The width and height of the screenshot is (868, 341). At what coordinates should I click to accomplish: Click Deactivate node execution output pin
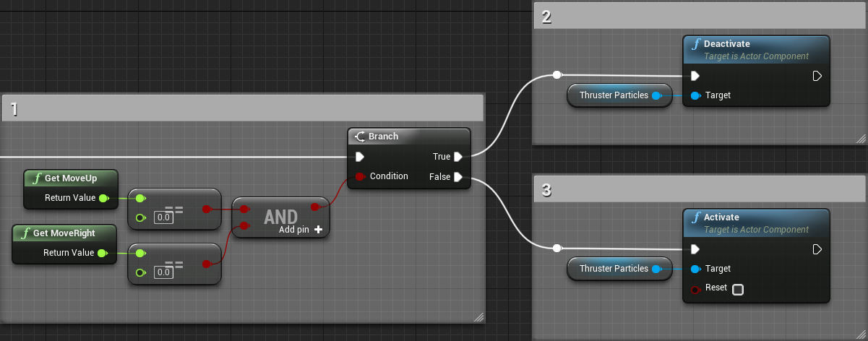[x=817, y=76]
